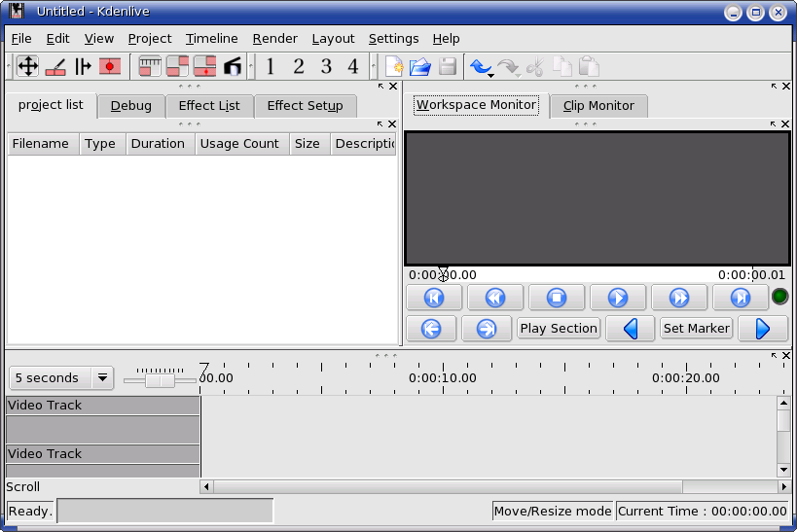Click timeline ruler at 0:00:10.00
The image size is (797, 532).
pyautogui.click(x=443, y=378)
